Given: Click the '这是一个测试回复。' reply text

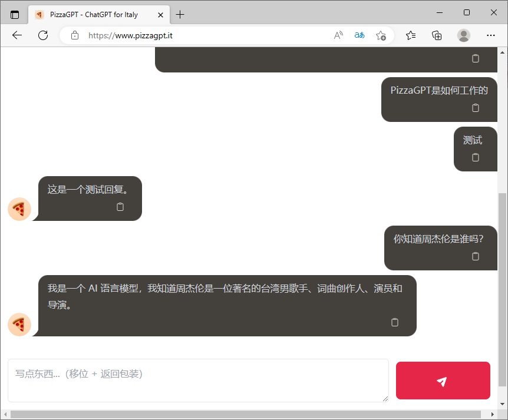Looking at the screenshot, I should 88,190.
